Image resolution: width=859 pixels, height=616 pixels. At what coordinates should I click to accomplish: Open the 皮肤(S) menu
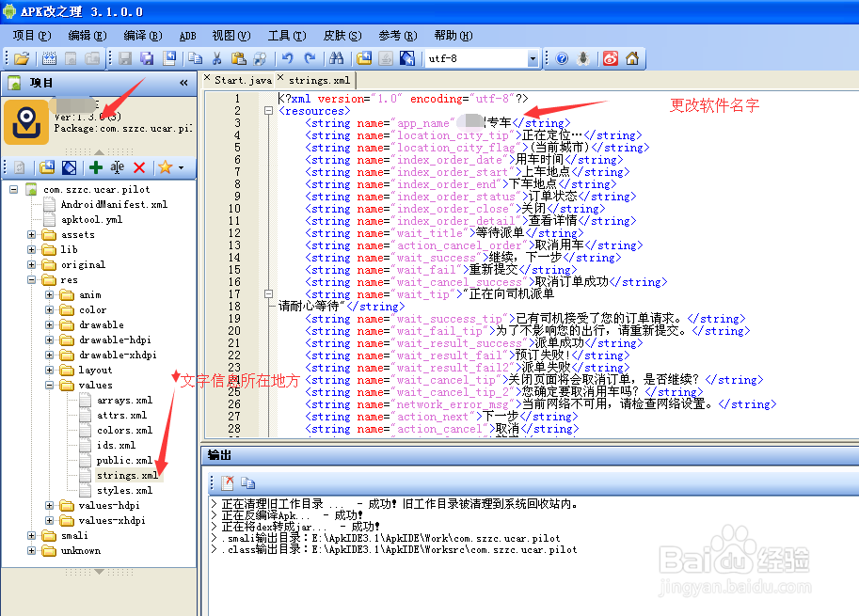(342, 36)
